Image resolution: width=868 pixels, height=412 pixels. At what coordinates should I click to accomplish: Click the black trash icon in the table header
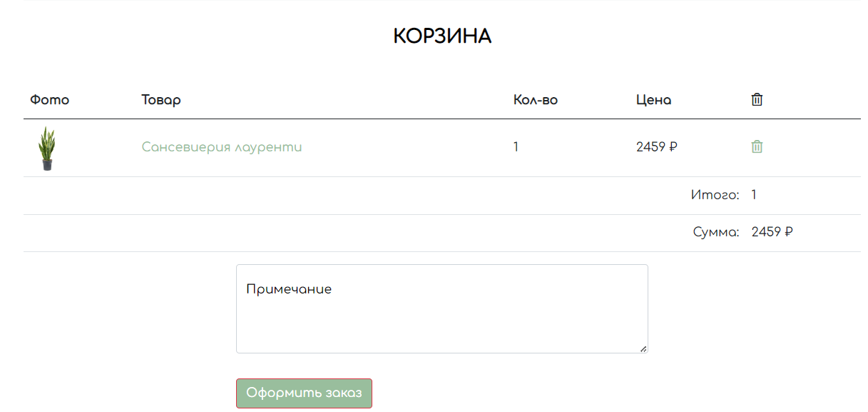757,99
